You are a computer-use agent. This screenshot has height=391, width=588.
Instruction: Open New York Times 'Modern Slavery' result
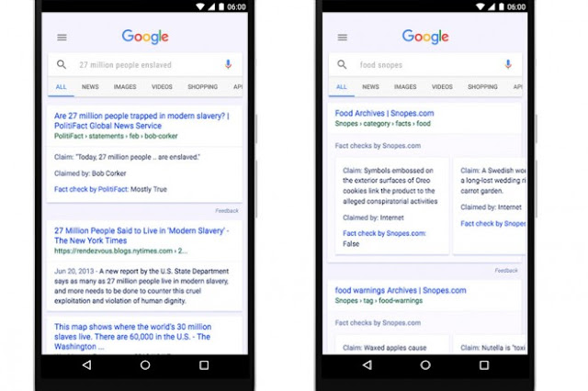click(x=141, y=236)
